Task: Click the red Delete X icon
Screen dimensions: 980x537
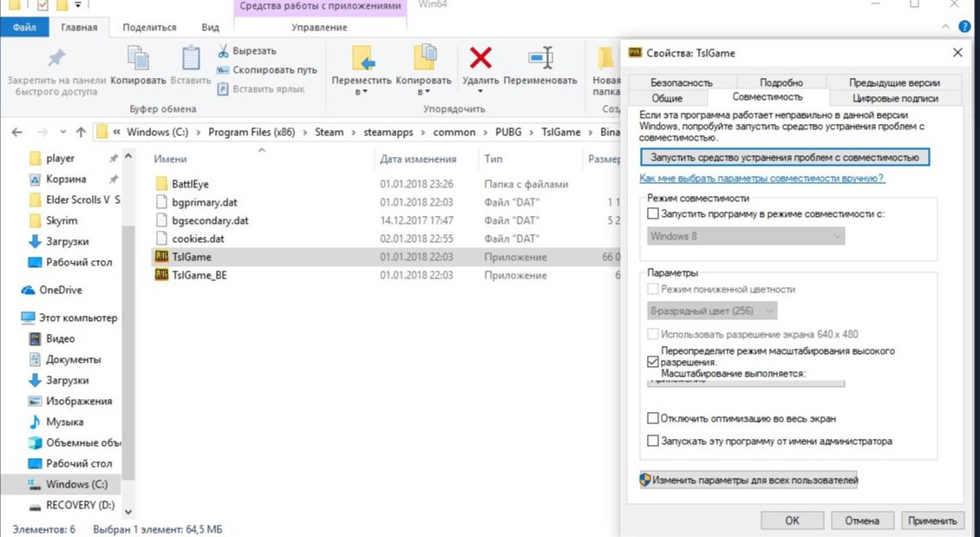Action: (x=480, y=58)
